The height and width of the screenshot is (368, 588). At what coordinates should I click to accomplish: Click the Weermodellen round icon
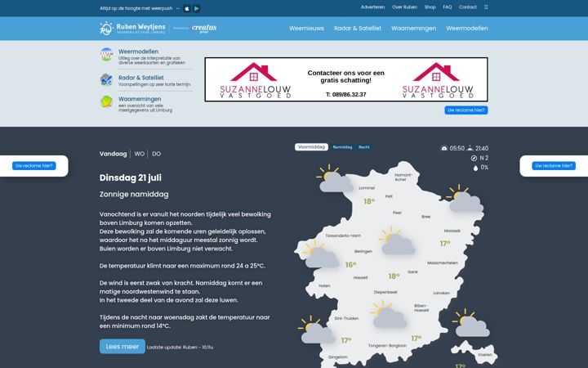coord(106,55)
